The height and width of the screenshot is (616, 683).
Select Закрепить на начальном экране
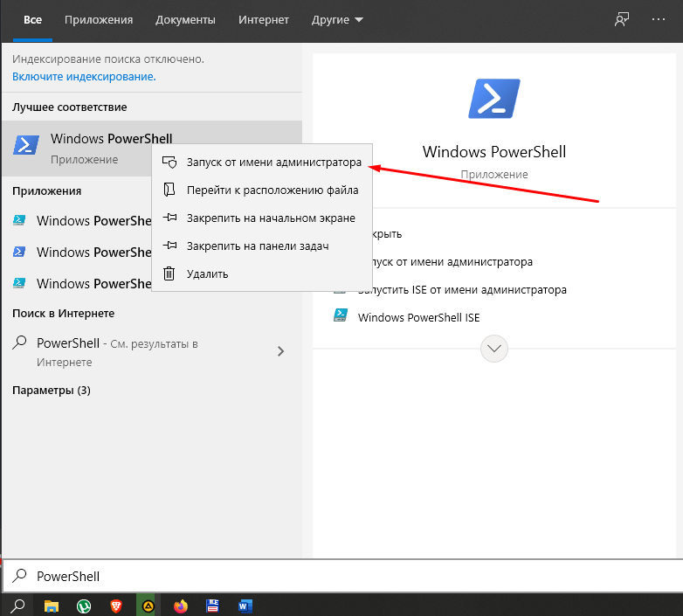[262, 218]
